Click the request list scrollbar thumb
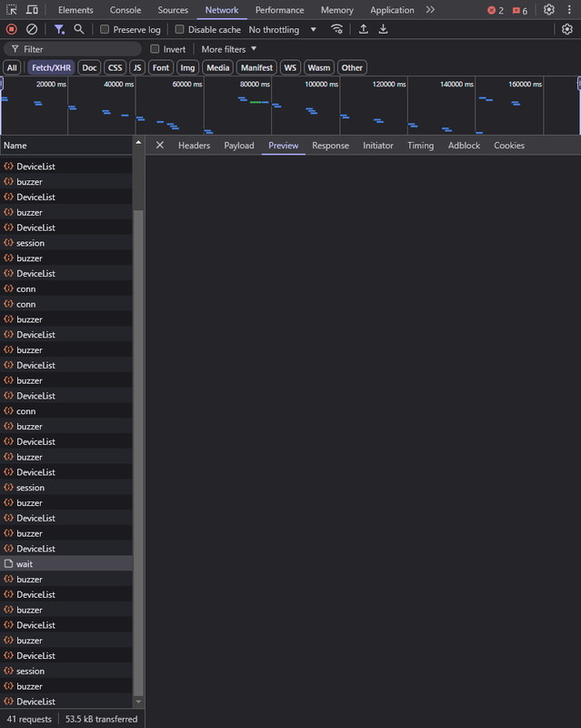The height and width of the screenshot is (728, 581). 138,452
